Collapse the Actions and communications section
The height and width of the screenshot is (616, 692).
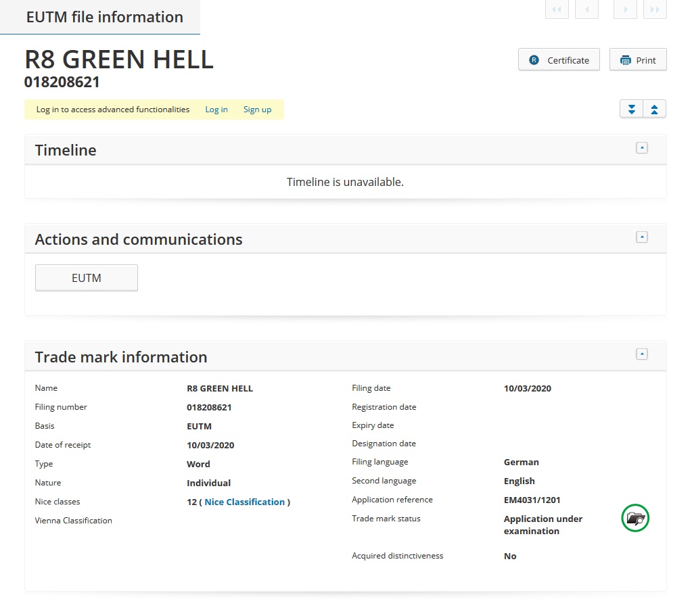pyautogui.click(x=642, y=237)
